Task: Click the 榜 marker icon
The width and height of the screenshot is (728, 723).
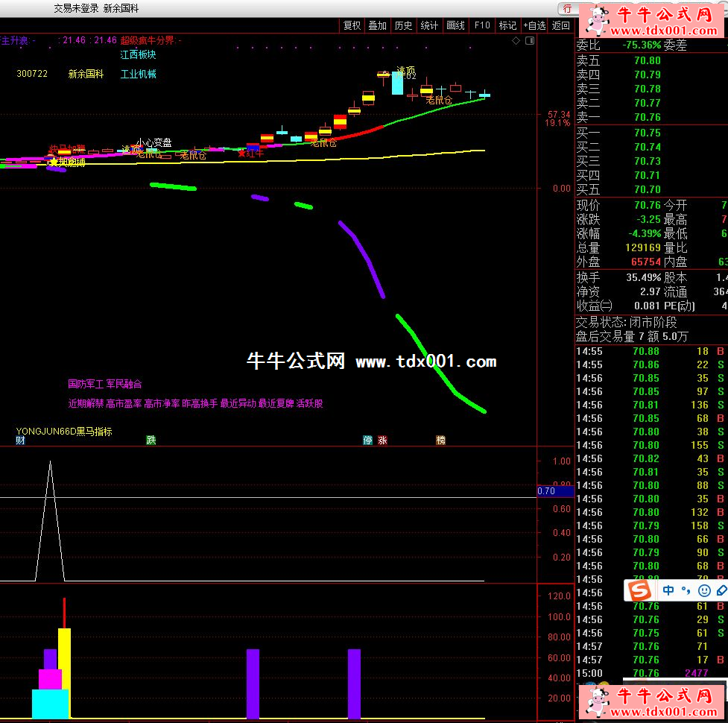Action: pyautogui.click(x=440, y=441)
